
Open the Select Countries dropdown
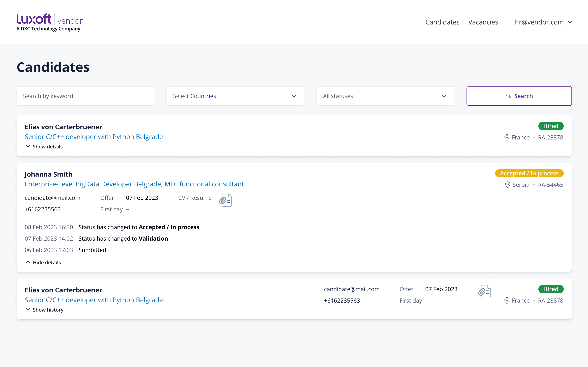click(235, 96)
